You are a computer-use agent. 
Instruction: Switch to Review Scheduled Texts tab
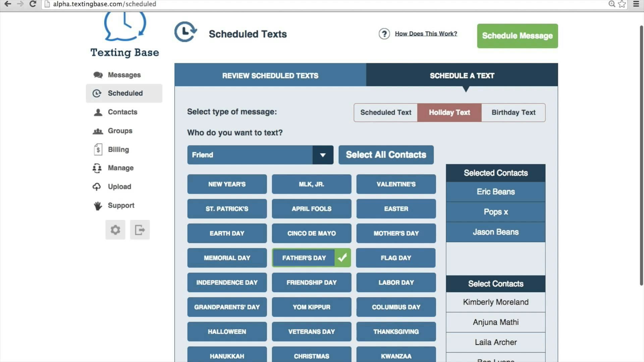270,75
